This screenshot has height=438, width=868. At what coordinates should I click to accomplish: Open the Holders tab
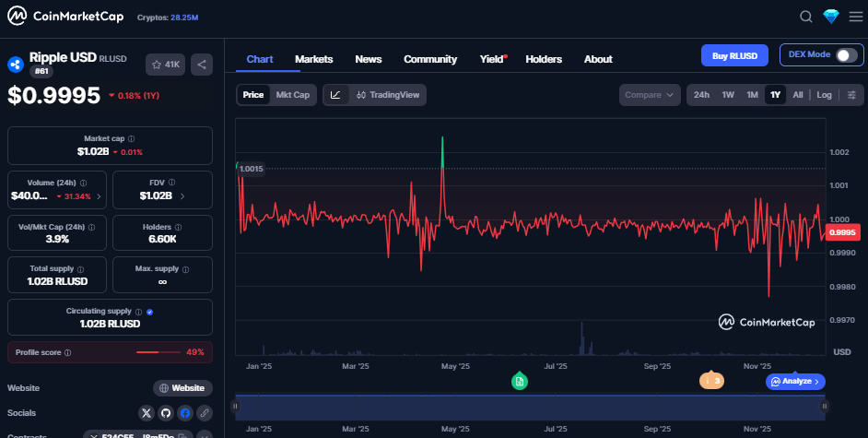tap(544, 59)
